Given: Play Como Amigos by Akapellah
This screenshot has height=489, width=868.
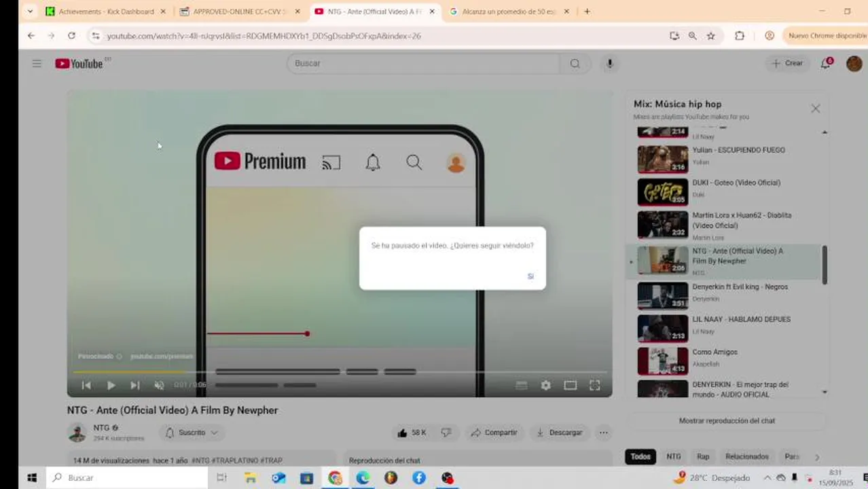Looking at the screenshot, I should [724, 361].
